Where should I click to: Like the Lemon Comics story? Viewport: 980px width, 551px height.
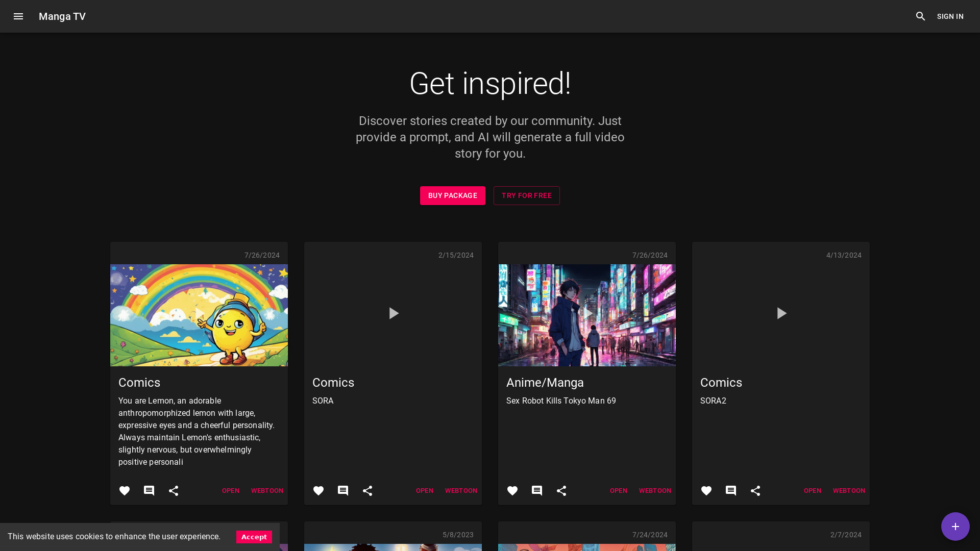tap(125, 491)
